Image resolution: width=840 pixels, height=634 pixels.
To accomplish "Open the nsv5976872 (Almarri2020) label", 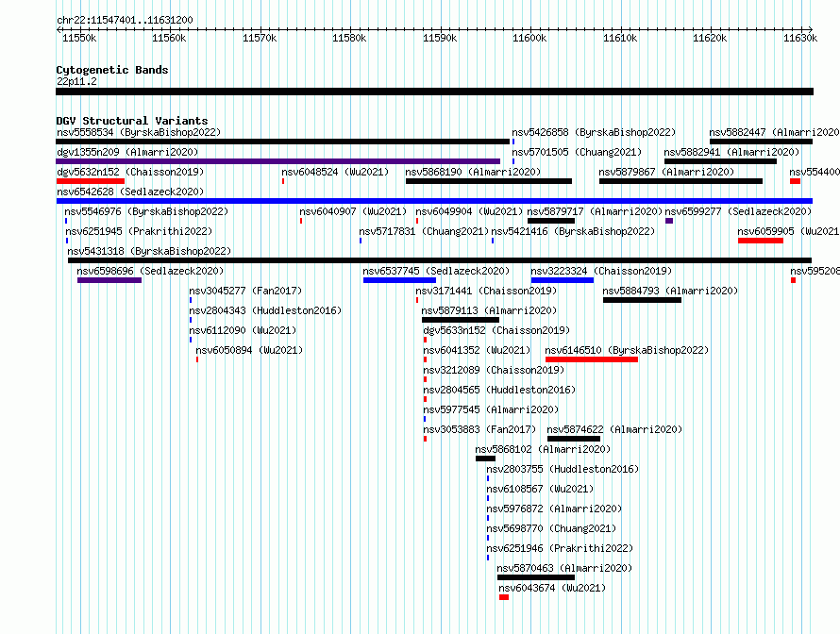I will (x=554, y=509).
